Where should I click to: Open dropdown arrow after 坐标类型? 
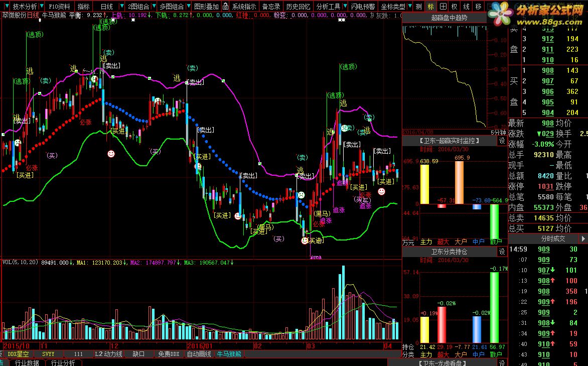point(410,7)
